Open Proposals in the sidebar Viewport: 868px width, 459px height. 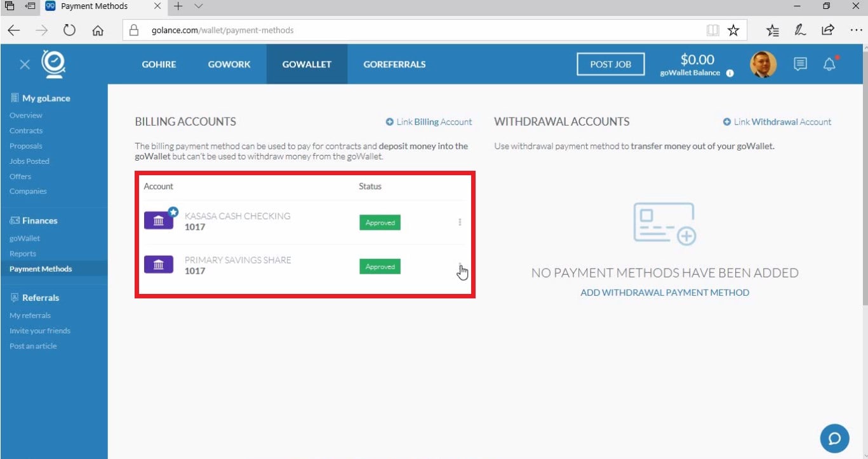[26, 146]
